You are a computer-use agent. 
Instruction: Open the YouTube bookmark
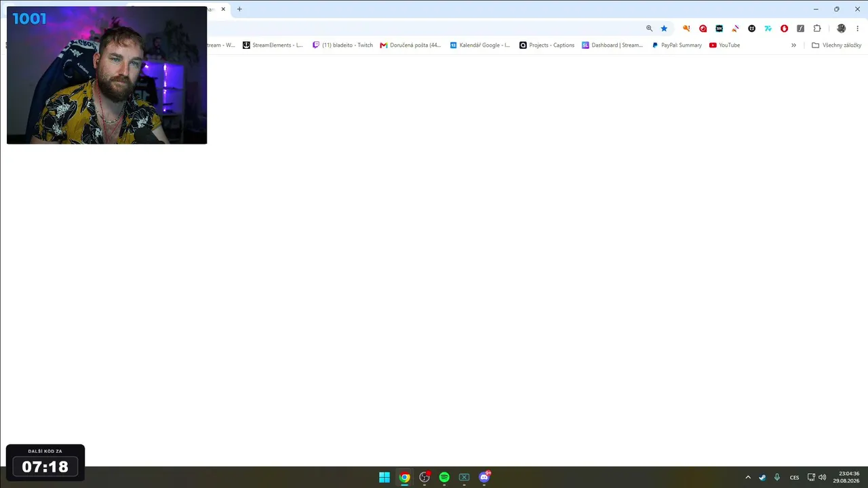point(724,45)
